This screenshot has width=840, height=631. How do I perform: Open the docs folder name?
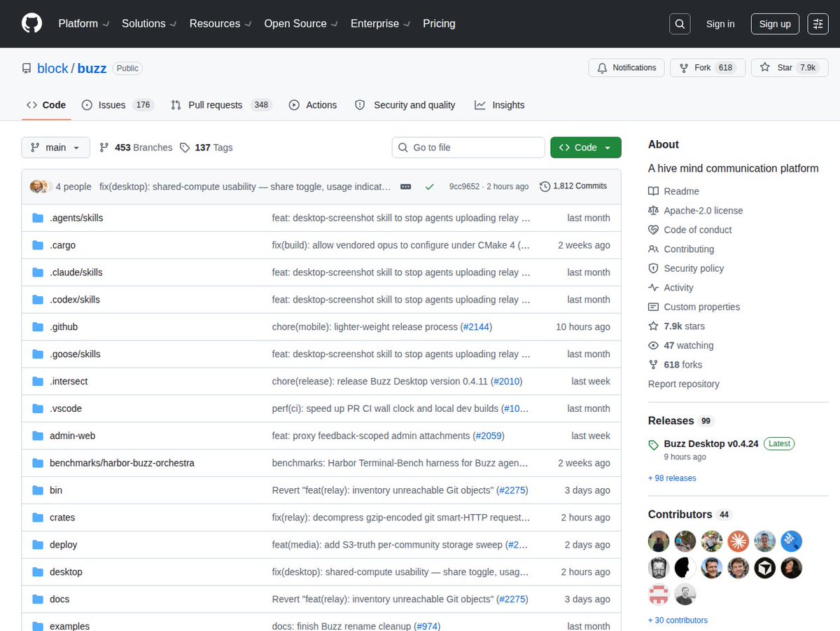(59, 599)
